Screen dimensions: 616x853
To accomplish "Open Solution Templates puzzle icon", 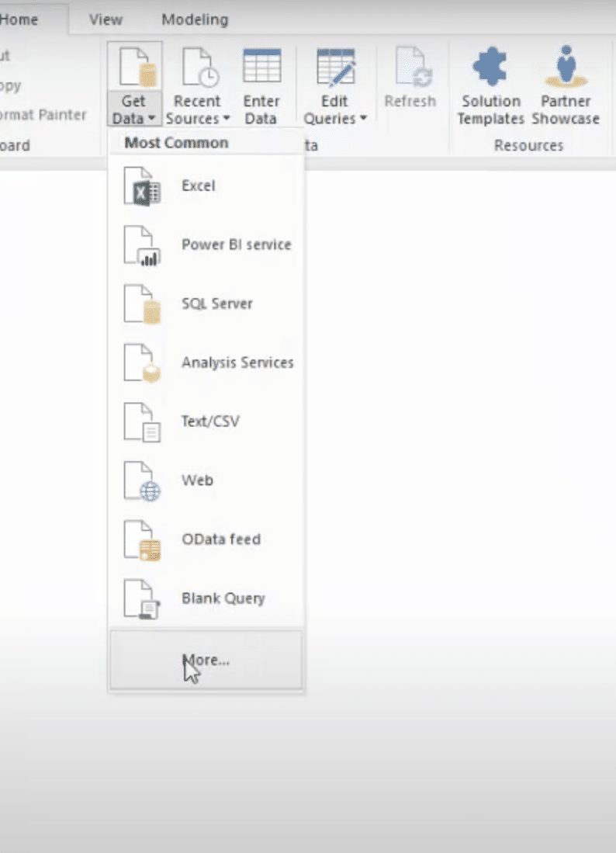I will [490, 67].
